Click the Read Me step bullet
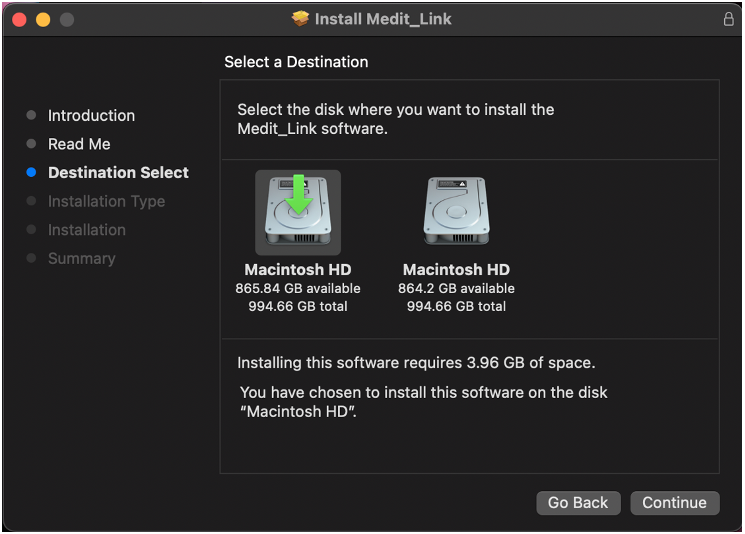This screenshot has width=745, height=534. click(31, 144)
